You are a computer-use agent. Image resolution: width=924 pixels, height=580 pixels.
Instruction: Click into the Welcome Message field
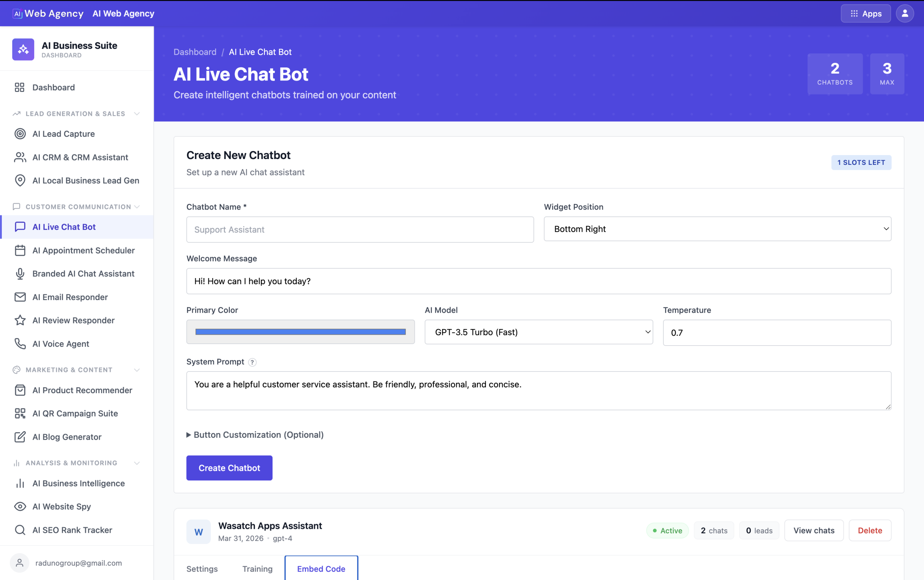[539, 281]
